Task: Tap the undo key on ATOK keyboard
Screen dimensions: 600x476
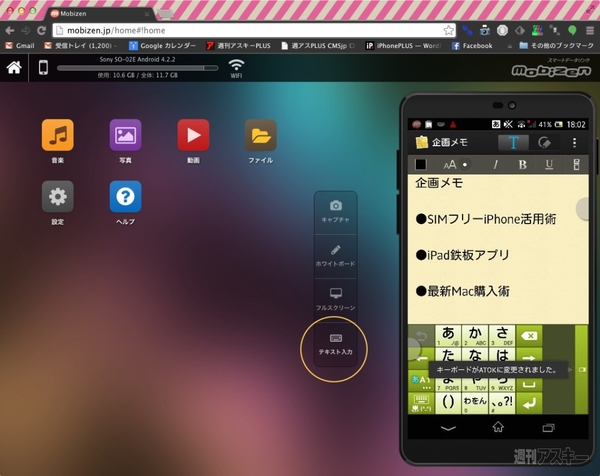Action: (421, 336)
